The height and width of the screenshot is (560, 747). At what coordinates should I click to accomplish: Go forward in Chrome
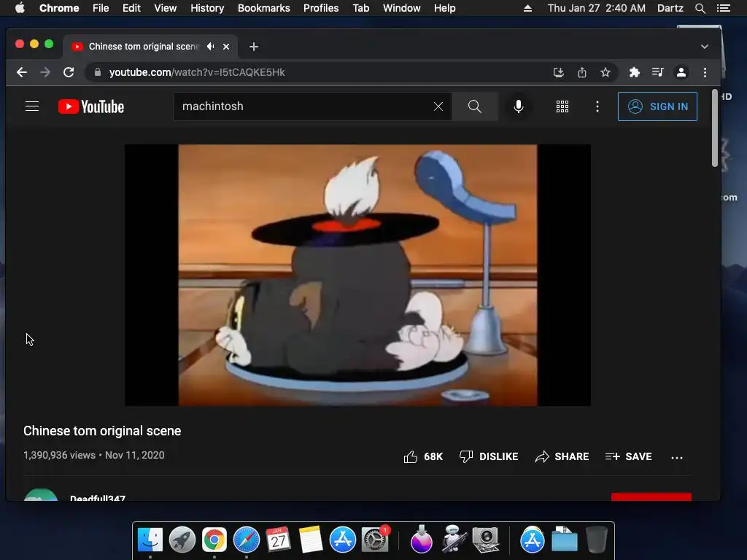pyautogui.click(x=45, y=72)
